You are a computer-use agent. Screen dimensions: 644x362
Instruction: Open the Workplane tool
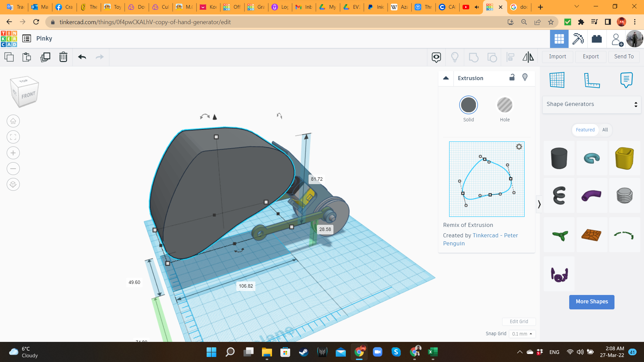click(x=557, y=80)
